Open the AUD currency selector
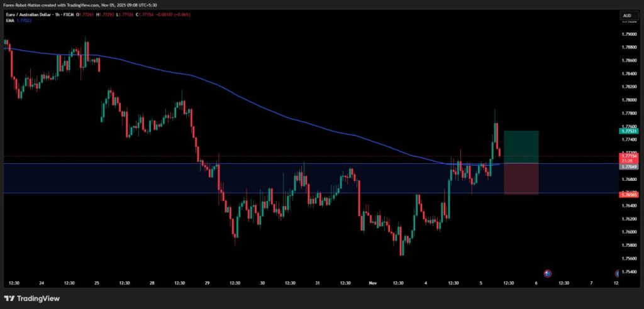 626,16
